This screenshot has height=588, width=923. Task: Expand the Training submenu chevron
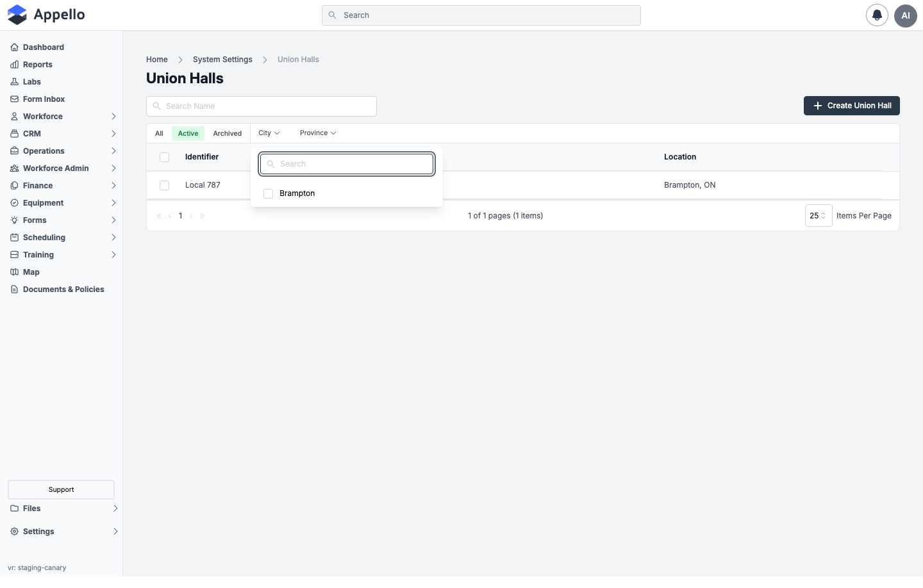pos(113,255)
